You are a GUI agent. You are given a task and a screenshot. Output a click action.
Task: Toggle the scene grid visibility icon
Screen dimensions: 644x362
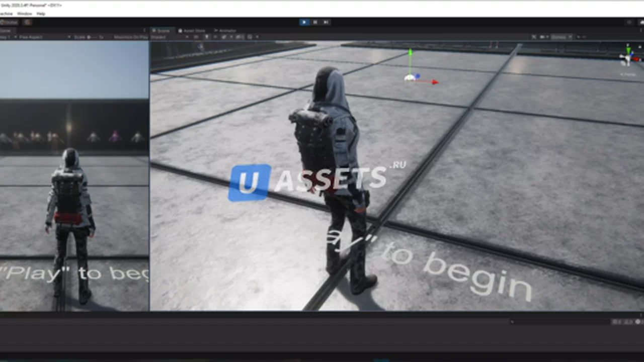pyautogui.click(x=251, y=37)
